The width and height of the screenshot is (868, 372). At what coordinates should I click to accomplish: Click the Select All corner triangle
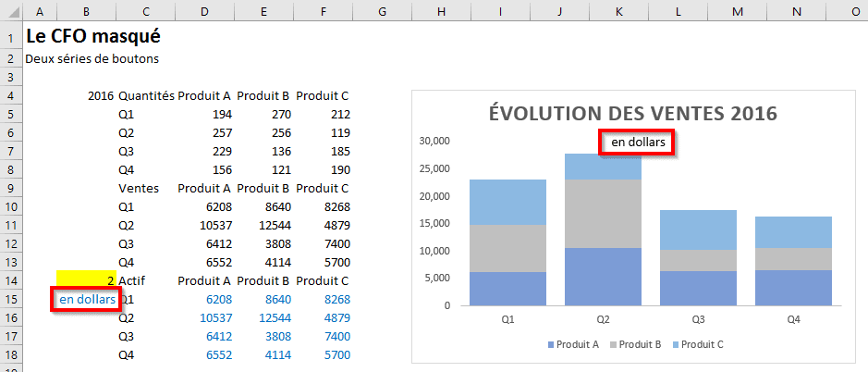pyautogui.click(x=10, y=11)
